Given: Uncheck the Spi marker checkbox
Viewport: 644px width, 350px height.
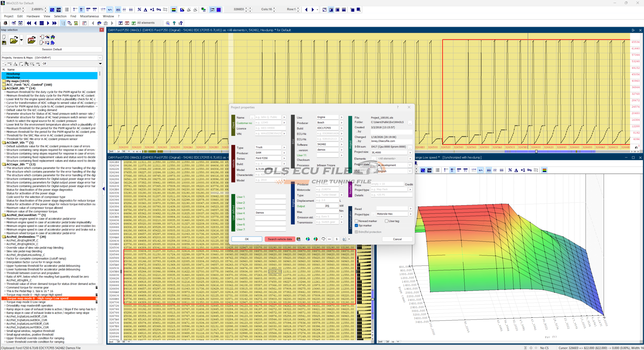Looking at the screenshot, I should point(356,226).
